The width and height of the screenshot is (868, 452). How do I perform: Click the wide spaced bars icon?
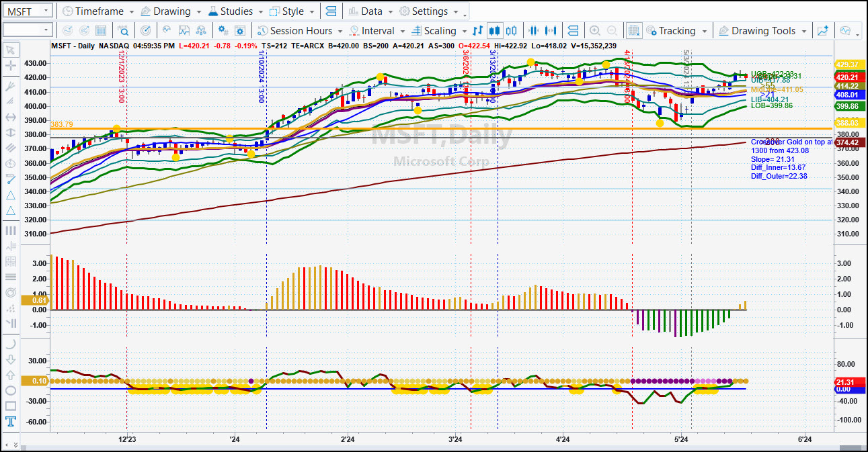pos(551,31)
